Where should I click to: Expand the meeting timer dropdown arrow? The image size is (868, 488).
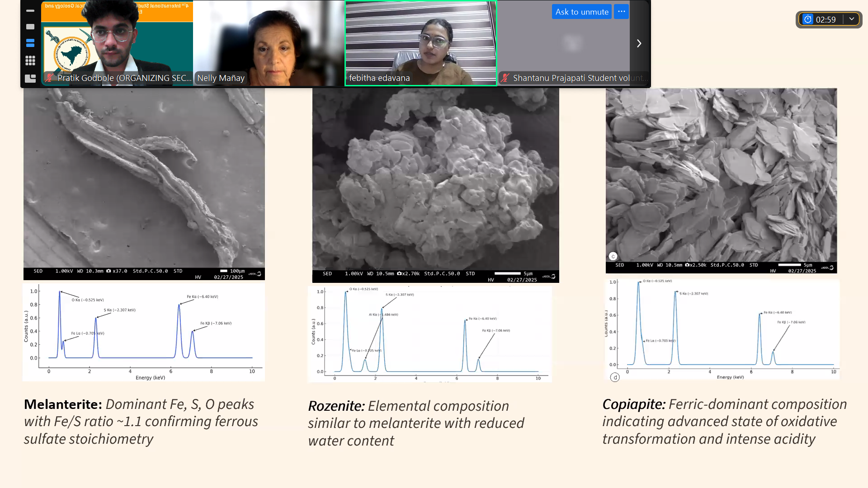tap(852, 19)
